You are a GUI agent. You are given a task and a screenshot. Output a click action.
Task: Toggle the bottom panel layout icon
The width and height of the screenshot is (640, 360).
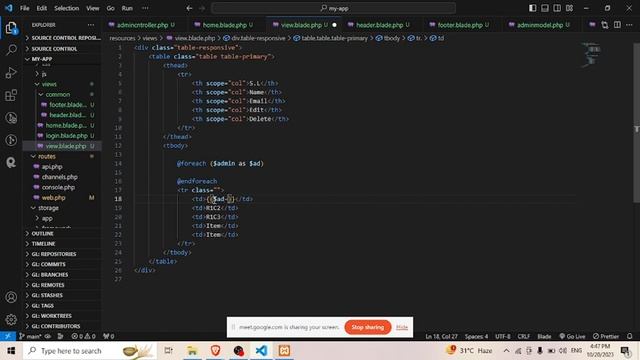544,8
